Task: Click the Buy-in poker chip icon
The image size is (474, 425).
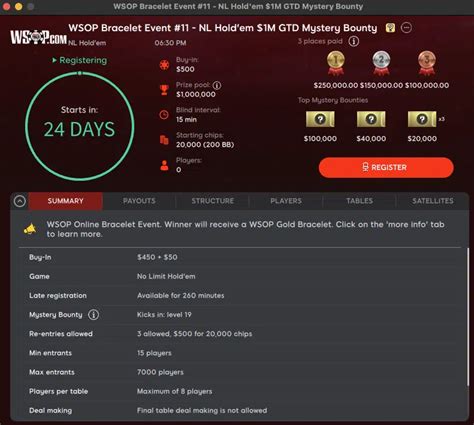Action: (x=164, y=65)
